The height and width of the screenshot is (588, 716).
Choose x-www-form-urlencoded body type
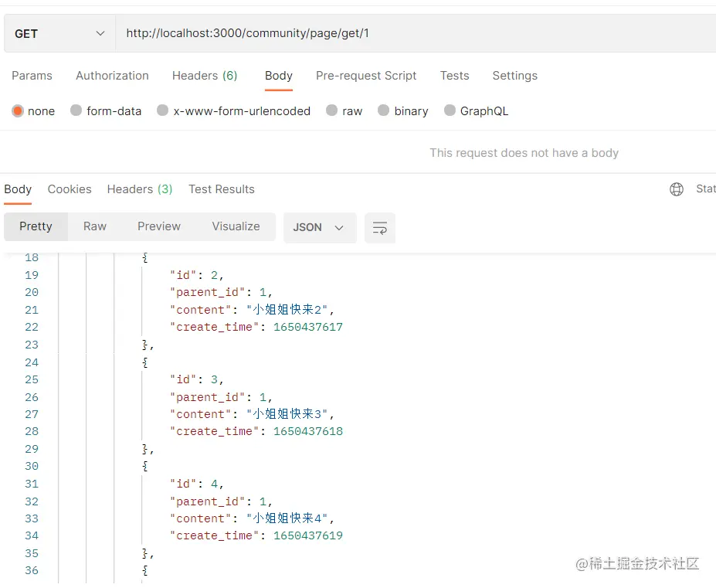coord(162,111)
